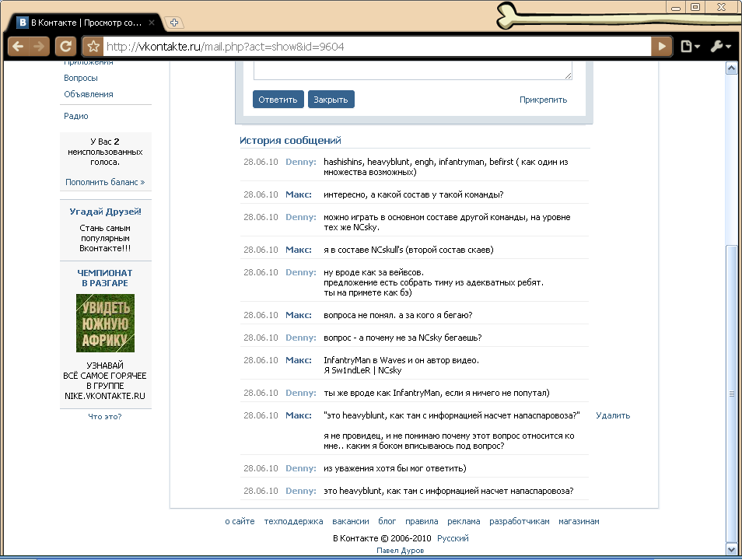This screenshot has height=560, width=742.
Task: Open Макс's profile on the интересно message
Action: [x=299, y=194]
